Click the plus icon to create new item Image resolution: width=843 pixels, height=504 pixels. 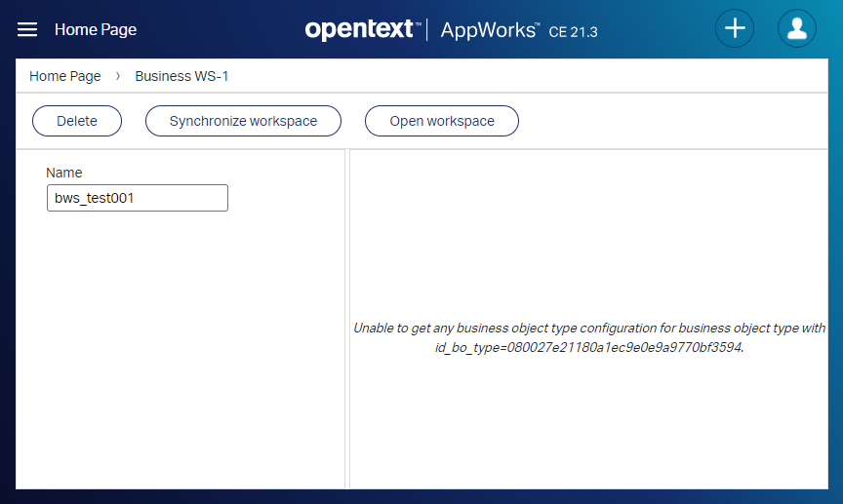[734, 28]
